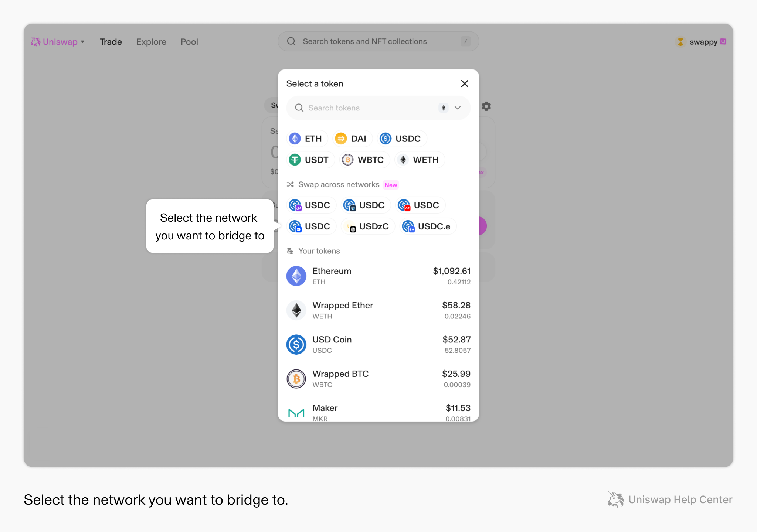Screen dimensions: 757x532
Task: Click the magnifier icon in token search
Action: (x=299, y=108)
